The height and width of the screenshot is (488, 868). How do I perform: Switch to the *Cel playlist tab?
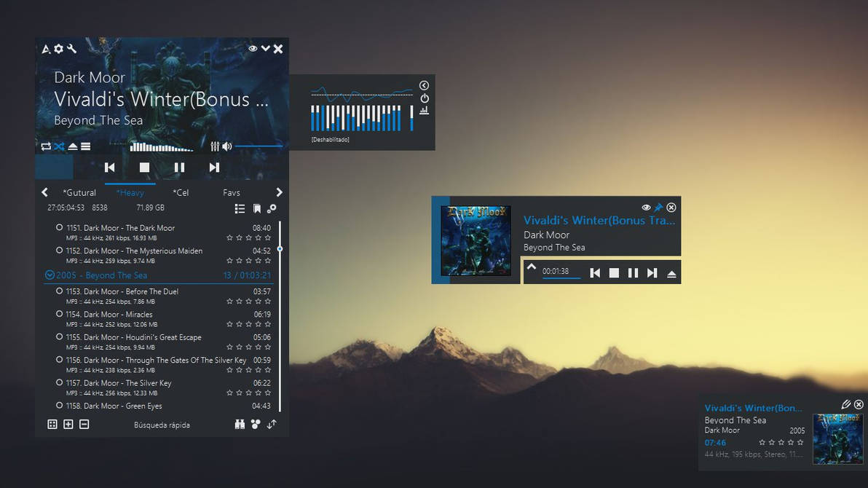[x=181, y=193]
